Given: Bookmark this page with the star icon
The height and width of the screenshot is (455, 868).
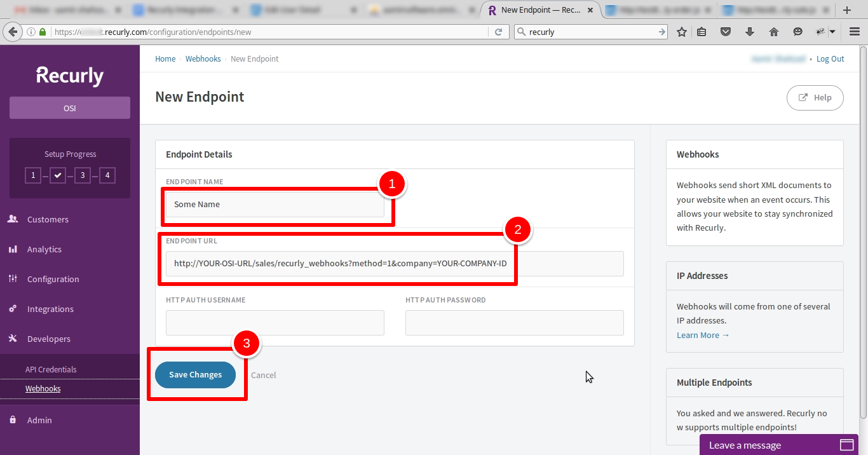Looking at the screenshot, I should click(682, 32).
